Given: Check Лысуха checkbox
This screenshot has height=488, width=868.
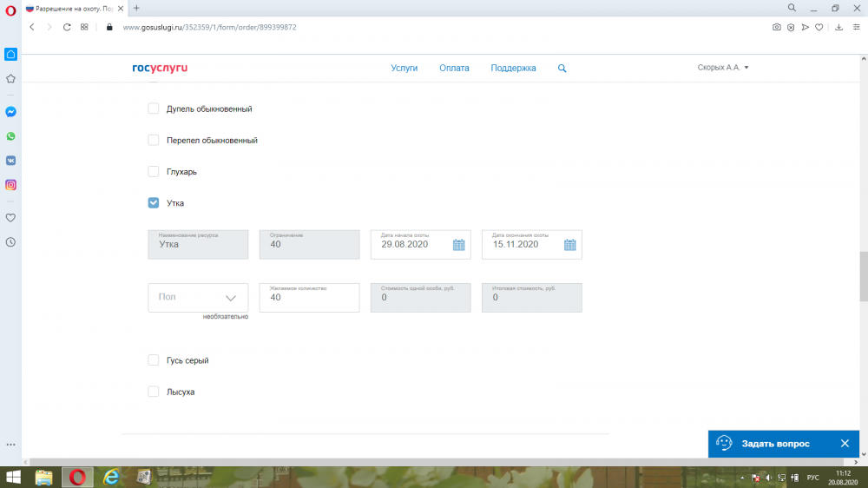Looking at the screenshot, I should (x=154, y=392).
